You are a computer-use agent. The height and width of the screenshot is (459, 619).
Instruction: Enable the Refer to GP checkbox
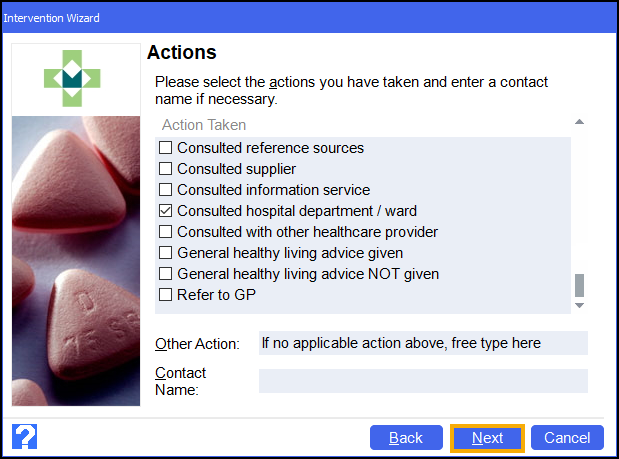tap(166, 295)
